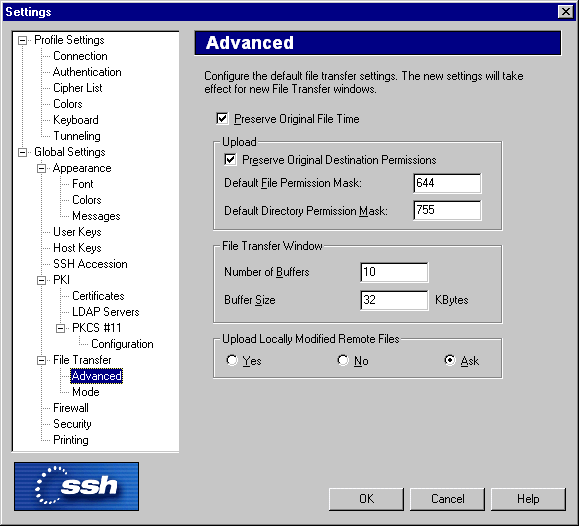Select Mode under File Transfer
Viewport: 579px width, 526px height.
[x=86, y=392]
